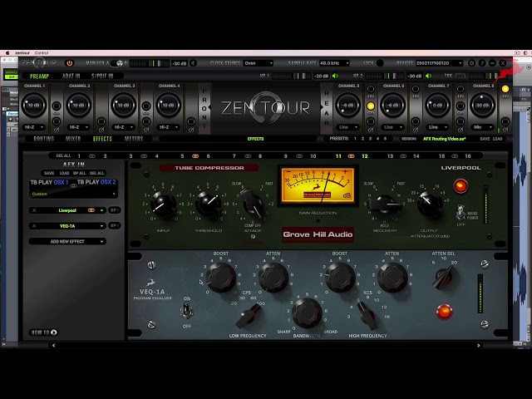Viewport: 532px width, 399px height.
Task: Click the Liverpool Threshold knob
Action: pos(208,204)
